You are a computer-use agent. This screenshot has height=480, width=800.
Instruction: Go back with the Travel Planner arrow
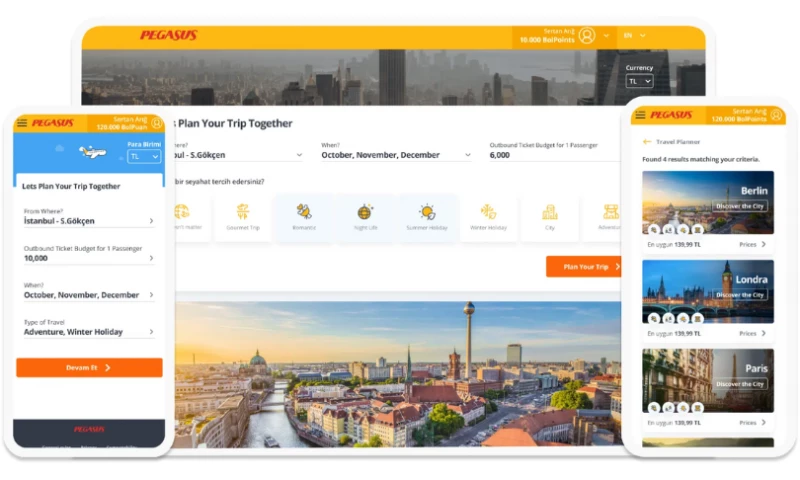coord(647,141)
